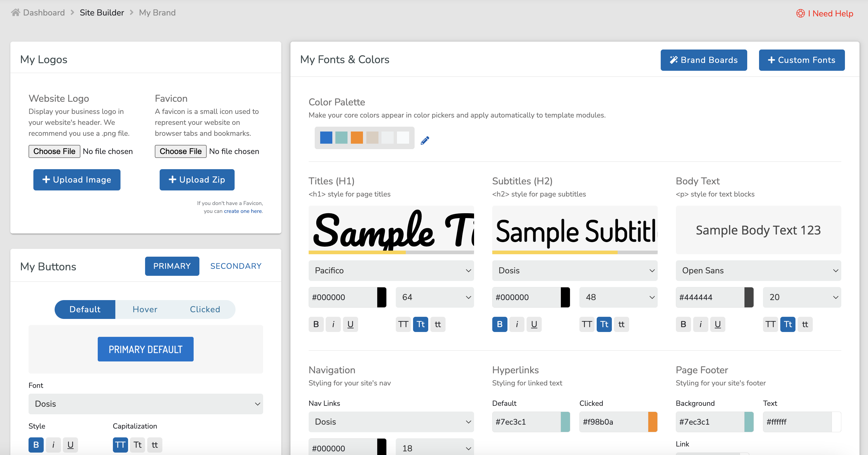The height and width of the screenshot is (455, 868).
Task: Toggle italic for Subtitles (H2)
Action: [x=517, y=324]
